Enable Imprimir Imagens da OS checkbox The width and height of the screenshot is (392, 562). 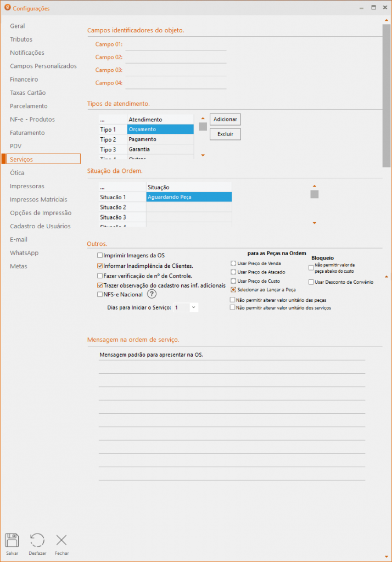coord(100,256)
